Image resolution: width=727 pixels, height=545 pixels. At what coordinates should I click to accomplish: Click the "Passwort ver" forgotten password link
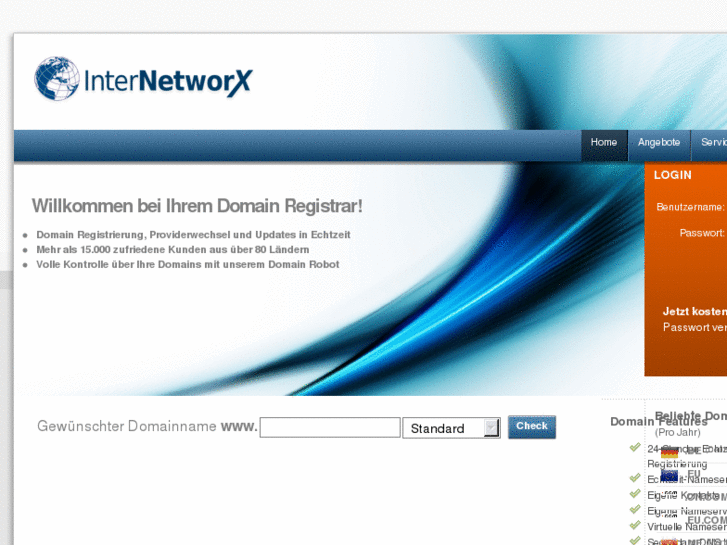695,327
